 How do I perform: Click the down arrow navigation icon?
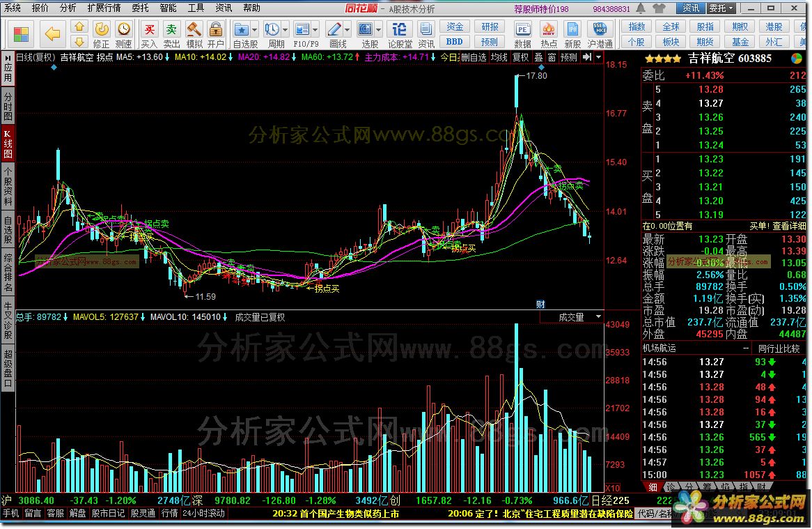click(x=79, y=41)
